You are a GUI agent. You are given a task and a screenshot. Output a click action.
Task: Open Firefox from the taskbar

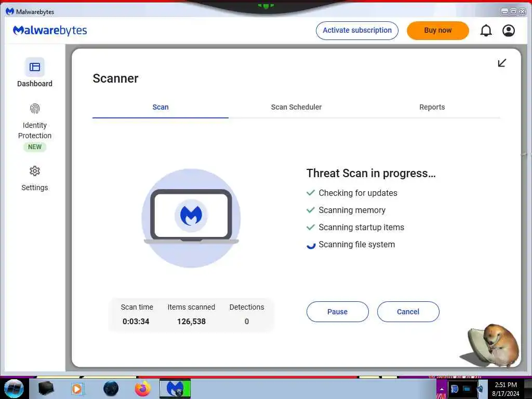click(x=143, y=389)
